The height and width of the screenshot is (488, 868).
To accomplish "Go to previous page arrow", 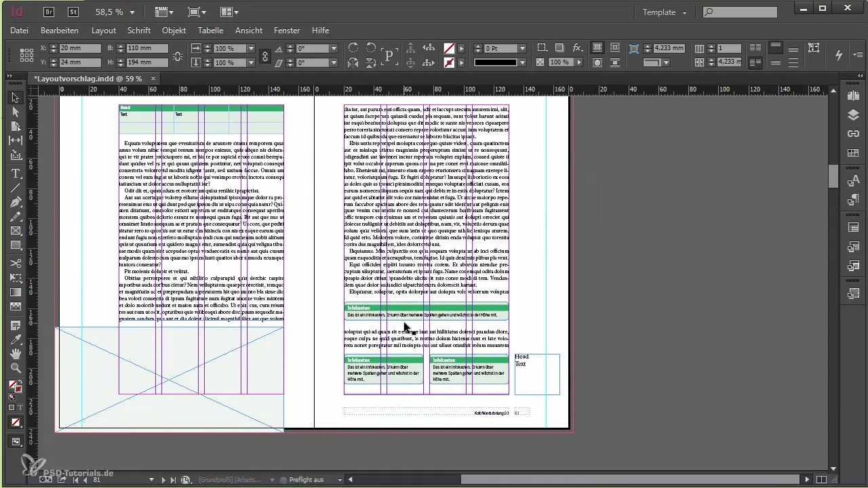I will (84, 480).
